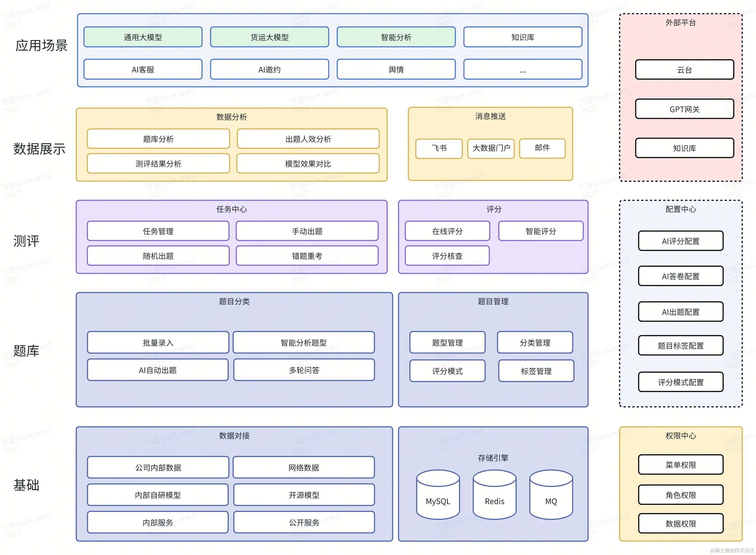Viewport: 756px width, 555px height.
Task: Click the GPT网关 external platform box
Action: [684, 109]
